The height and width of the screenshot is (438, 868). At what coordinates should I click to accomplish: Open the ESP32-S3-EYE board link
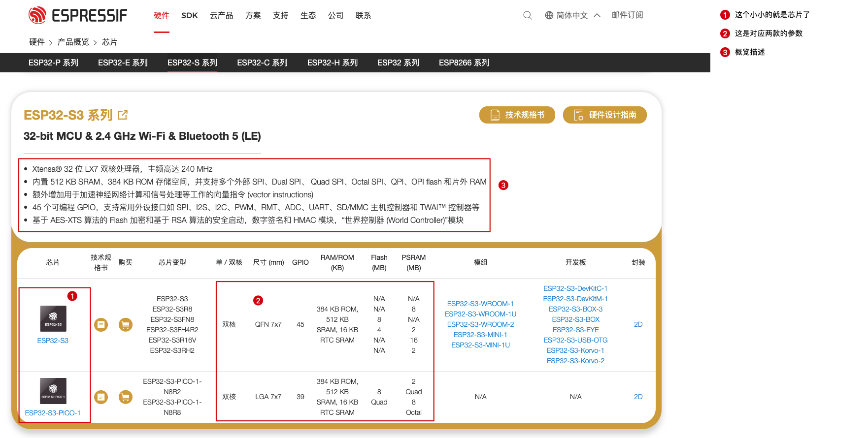pos(576,330)
